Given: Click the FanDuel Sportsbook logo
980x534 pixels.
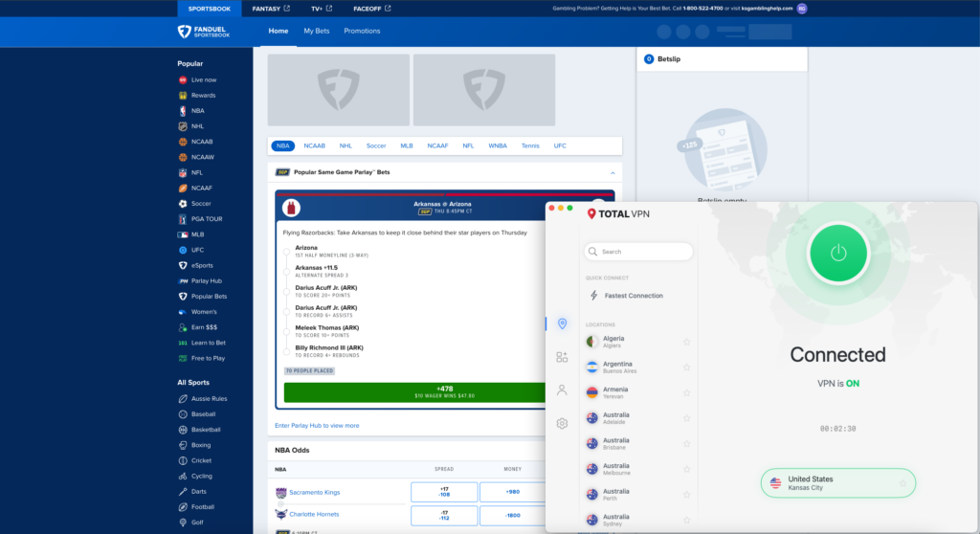Looking at the screenshot, I should point(204,32).
